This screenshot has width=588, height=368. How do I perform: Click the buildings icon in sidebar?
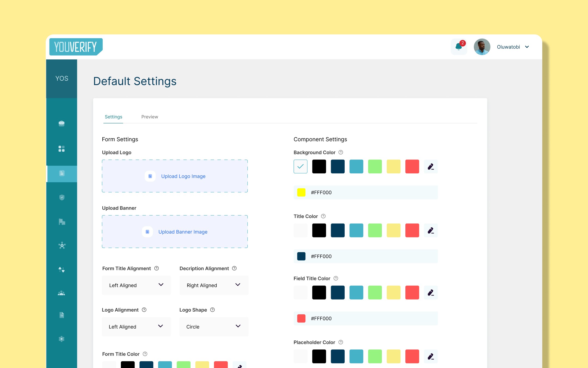(x=62, y=222)
